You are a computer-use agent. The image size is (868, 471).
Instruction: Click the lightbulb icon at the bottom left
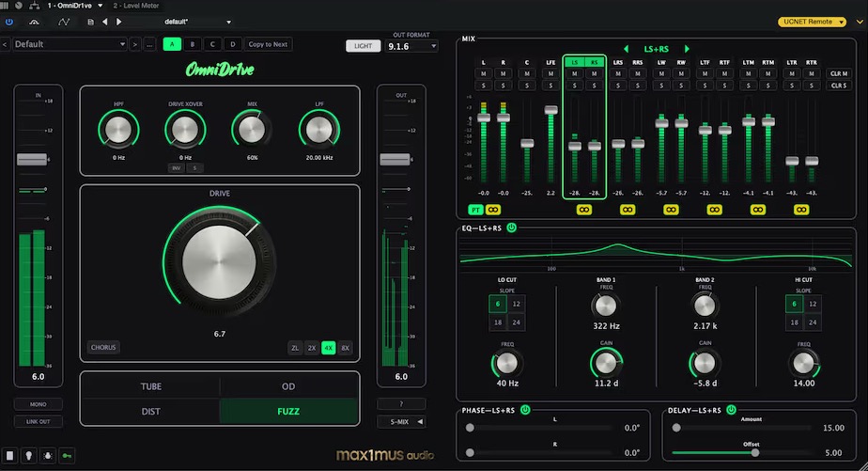(x=29, y=455)
